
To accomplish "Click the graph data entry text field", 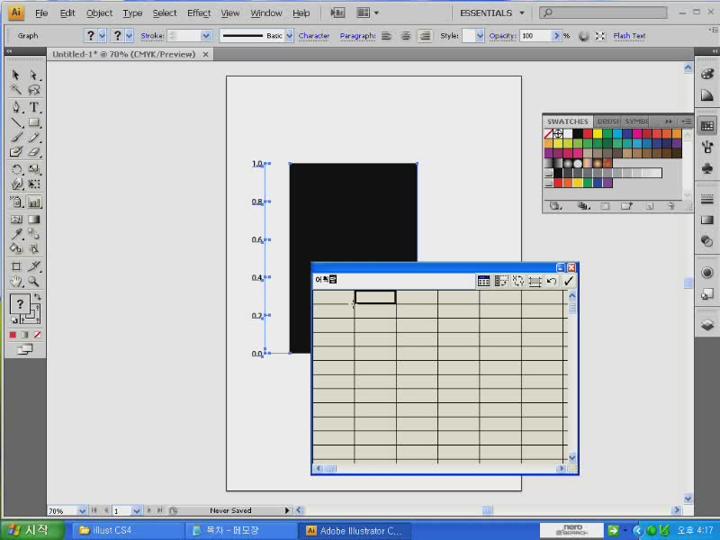I will [x=394, y=280].
